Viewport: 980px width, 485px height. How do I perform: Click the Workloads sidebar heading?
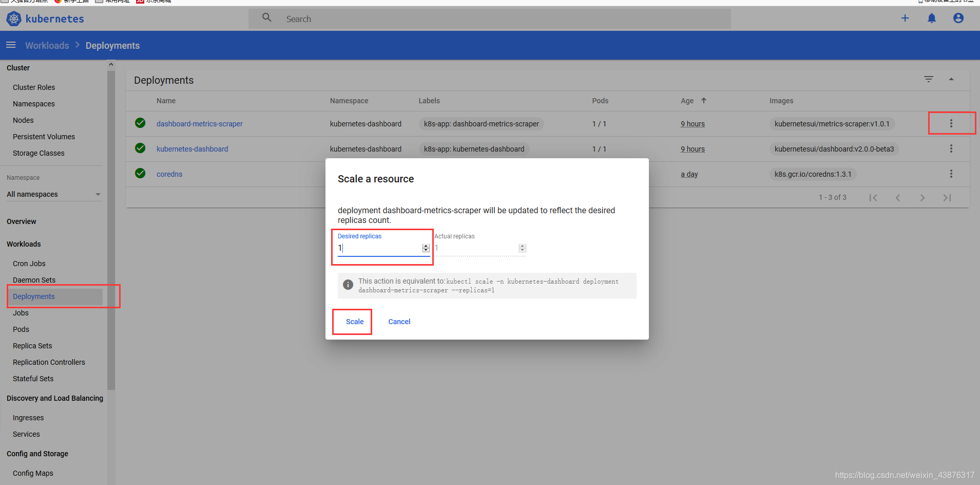click(x=24, y=244)
